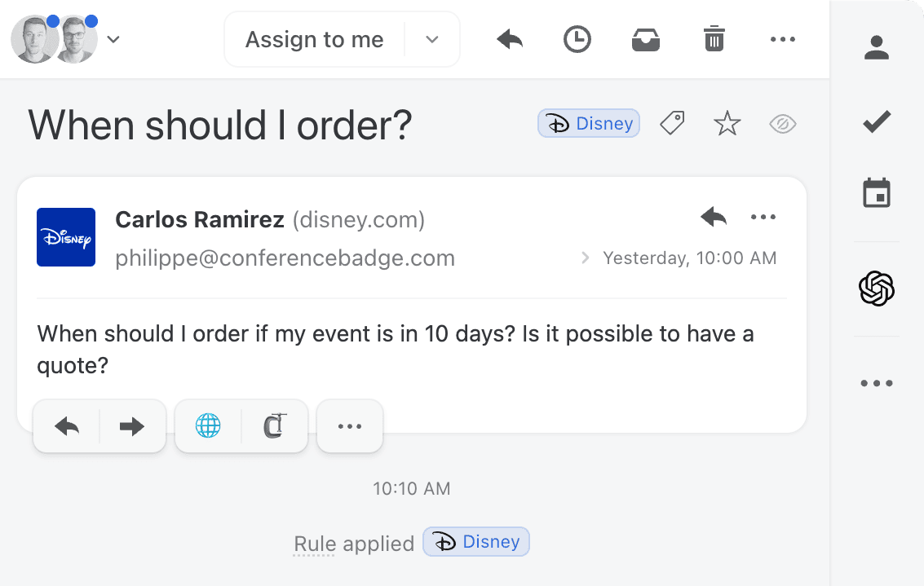Open the message's three-dot menu
This screenshot has height=586, width=924.
763,217
